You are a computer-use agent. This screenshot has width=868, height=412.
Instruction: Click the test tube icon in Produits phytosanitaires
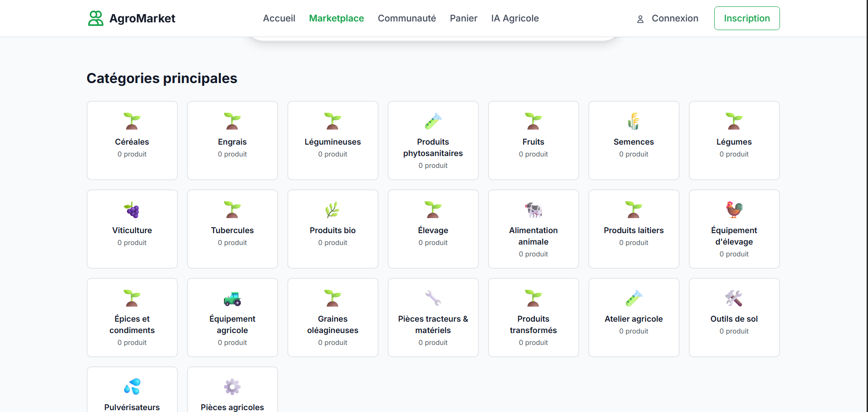pos(433,121)
